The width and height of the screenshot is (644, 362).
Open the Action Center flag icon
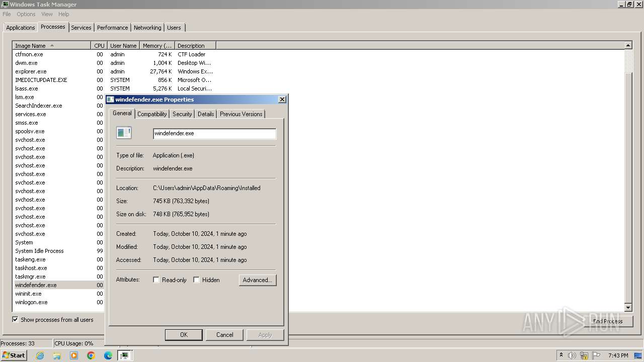coord(596,355)
